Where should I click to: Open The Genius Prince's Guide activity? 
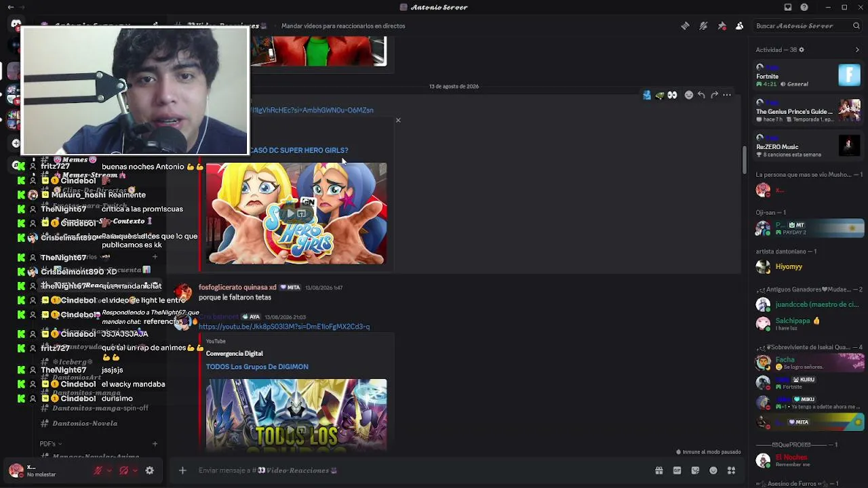click(808, 110)
